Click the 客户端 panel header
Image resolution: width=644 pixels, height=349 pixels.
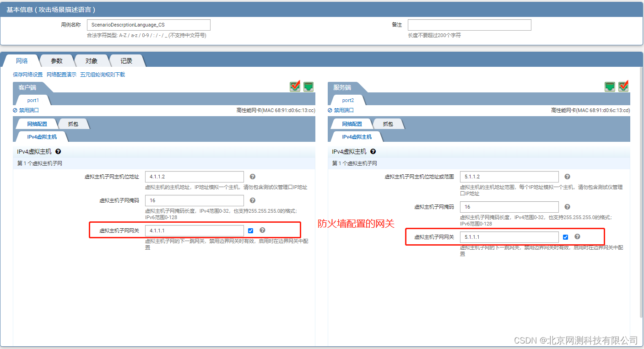(27, 87)
